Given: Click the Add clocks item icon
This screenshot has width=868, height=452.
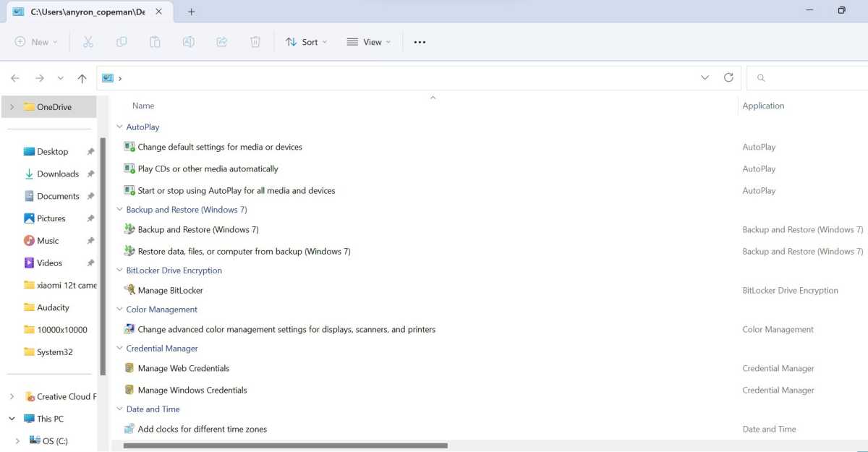Looking at the screenshot, I should tap(129, 429).
